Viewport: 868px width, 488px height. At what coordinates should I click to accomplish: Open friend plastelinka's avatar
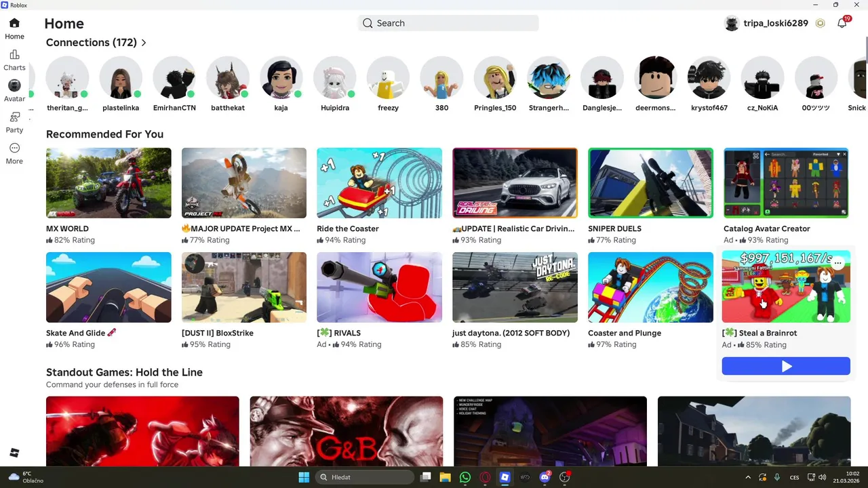tap(121, 78)
